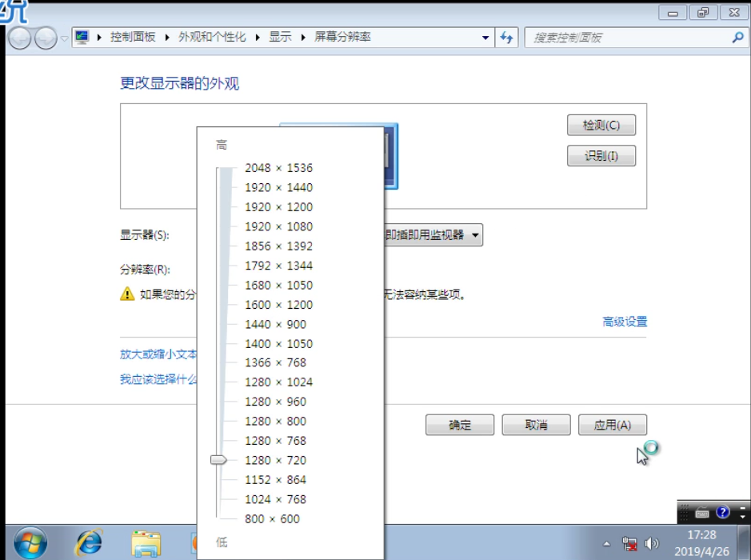Open the address bar history dropdown
The image size is (751, 560).
[485, 38]
